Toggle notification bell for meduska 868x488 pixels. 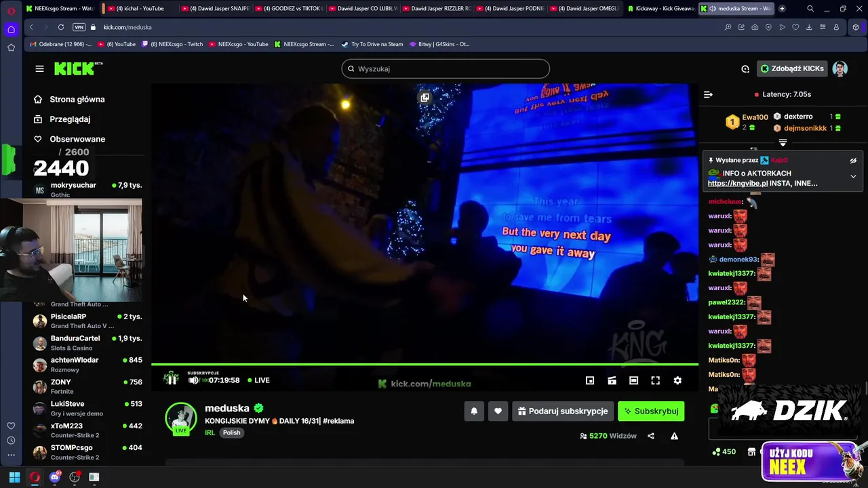click(474, 411)
